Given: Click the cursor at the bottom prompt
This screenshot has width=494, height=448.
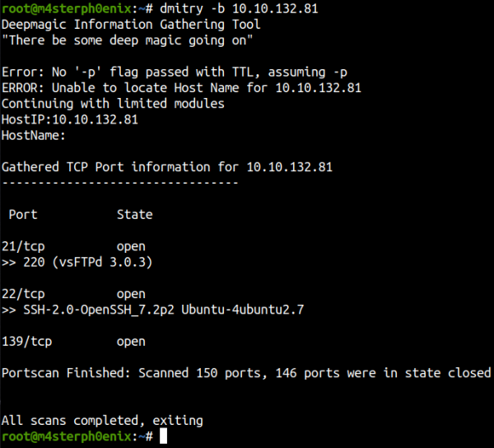Looking at the screenshot, I should click(x=164, y=436).
